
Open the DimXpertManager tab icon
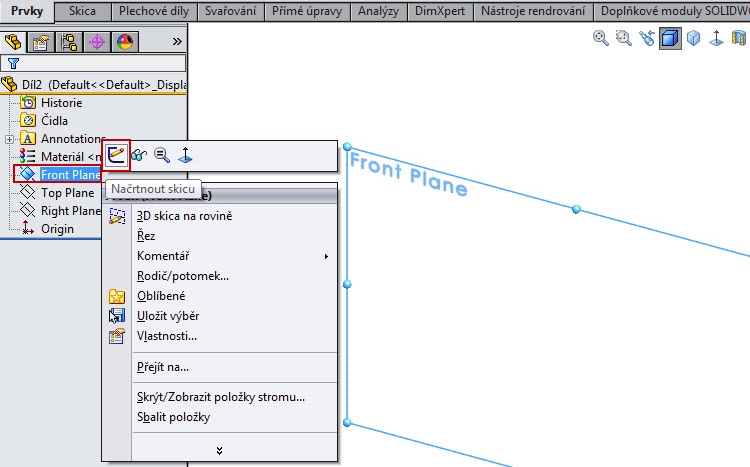97,42
